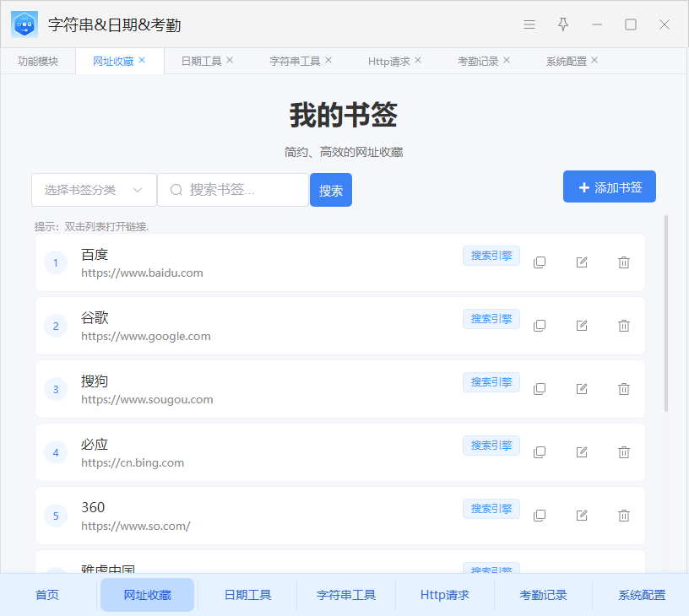The image size is (689, 616).
Task: Switch to the 系统配置 top tab
Action: [567, 61]
